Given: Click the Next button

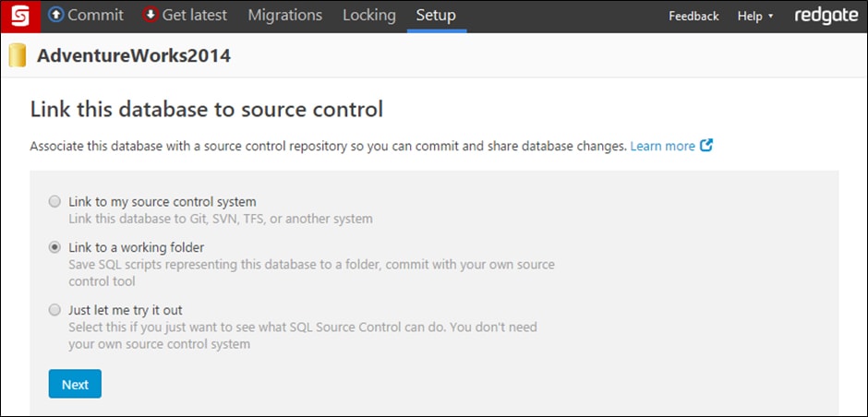Looking at the screenshot, I should [x=75, y=384].
